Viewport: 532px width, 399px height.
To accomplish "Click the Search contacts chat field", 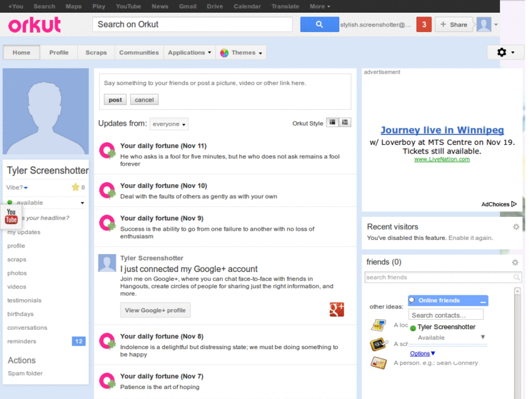I will [446, 315].
